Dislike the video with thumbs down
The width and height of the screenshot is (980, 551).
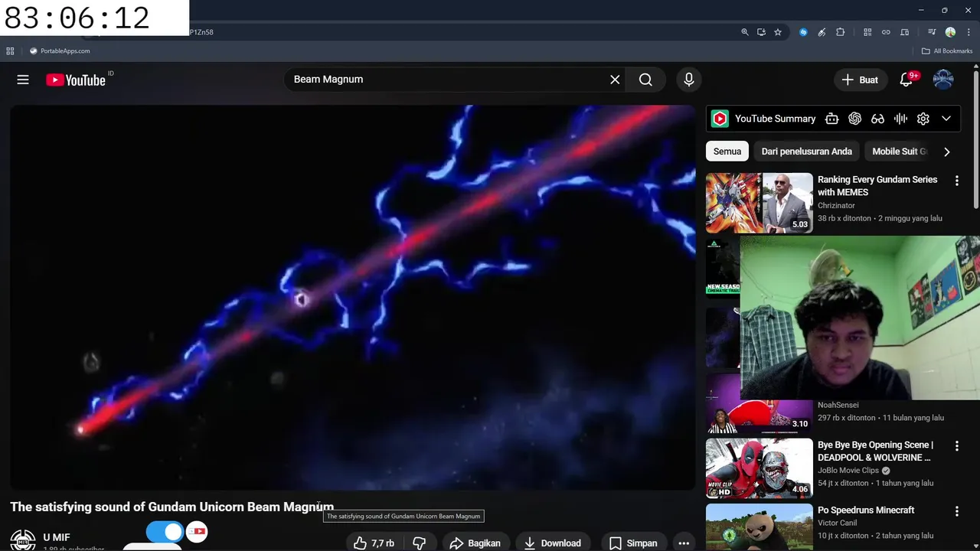click(x=420, y=543)
